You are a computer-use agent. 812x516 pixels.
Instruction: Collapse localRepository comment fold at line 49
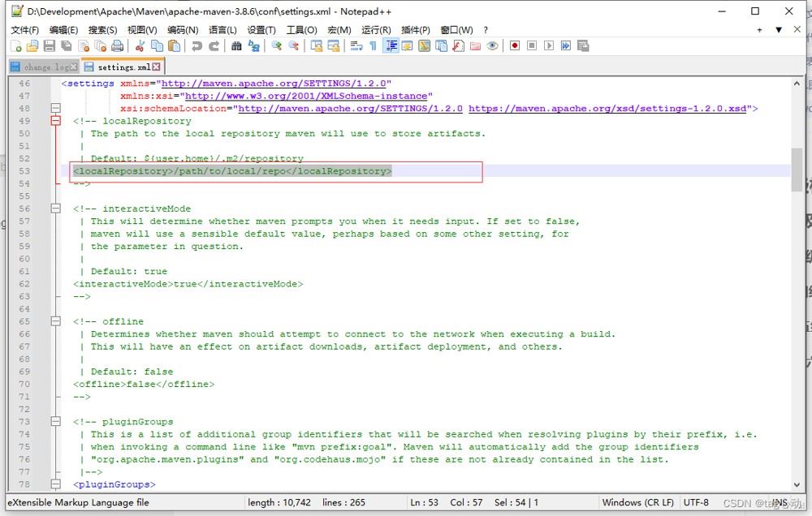(x=56, y=121)
